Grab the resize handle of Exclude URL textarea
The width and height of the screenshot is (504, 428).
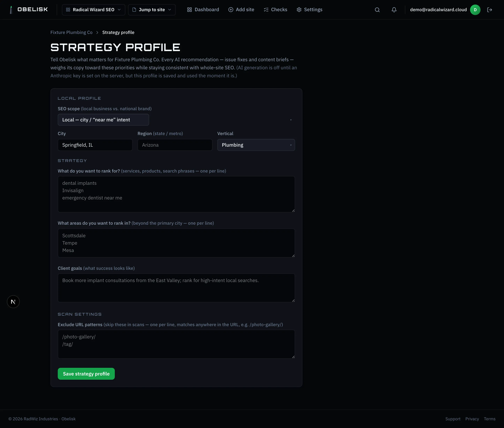click(293, 357)
